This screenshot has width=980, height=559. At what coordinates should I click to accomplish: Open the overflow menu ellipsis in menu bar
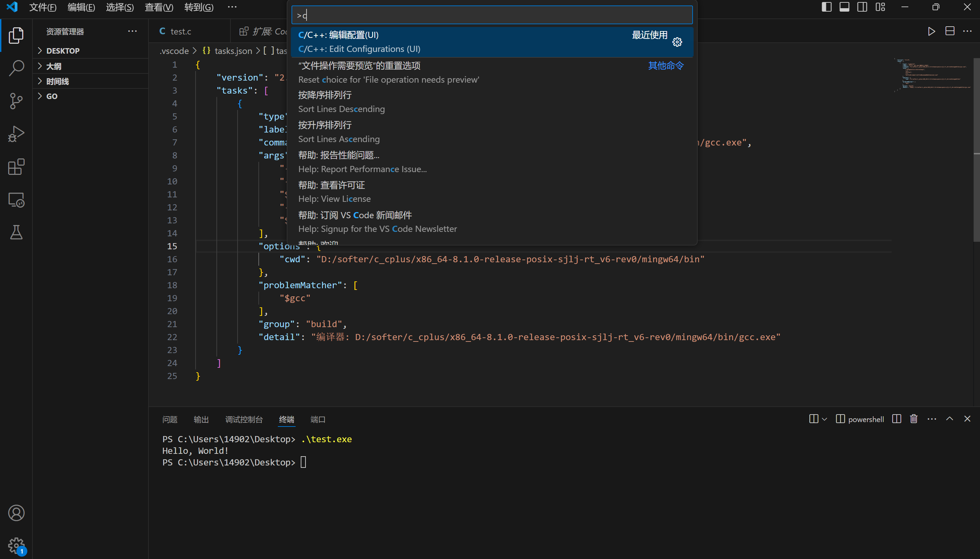pos(232,7)
